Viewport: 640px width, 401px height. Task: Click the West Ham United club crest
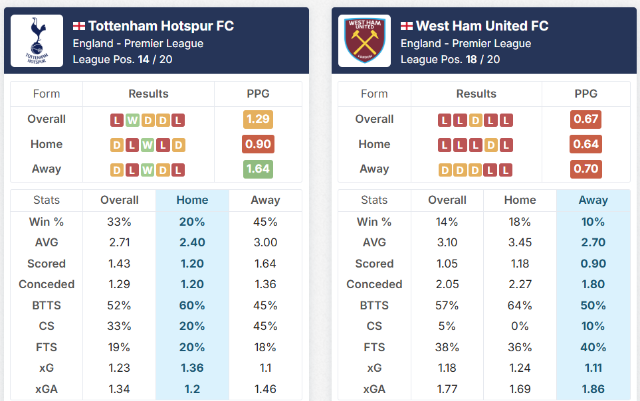pos(365,41)
